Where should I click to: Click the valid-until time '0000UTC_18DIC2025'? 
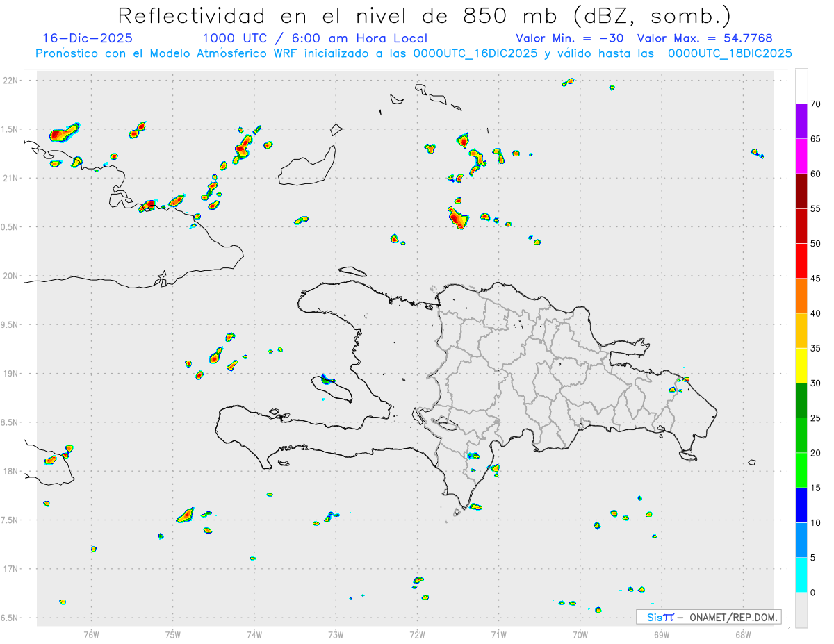click(730, 53)
